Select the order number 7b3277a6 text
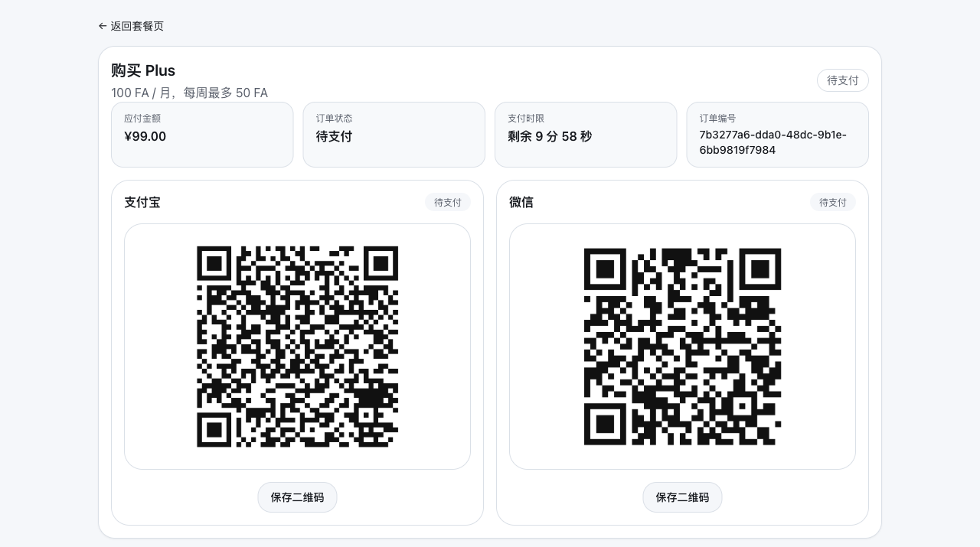980x547 pixels. tap(773, 142)
